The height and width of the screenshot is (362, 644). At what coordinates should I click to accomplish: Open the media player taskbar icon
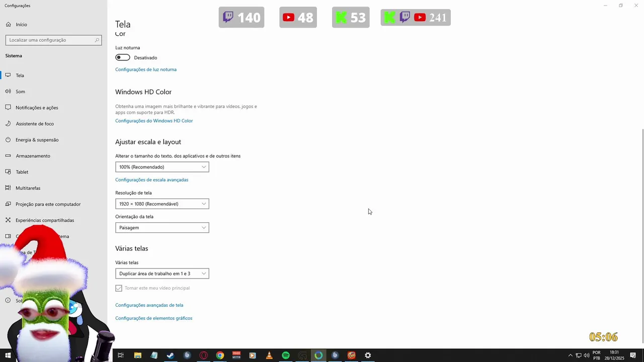[253, 355]
